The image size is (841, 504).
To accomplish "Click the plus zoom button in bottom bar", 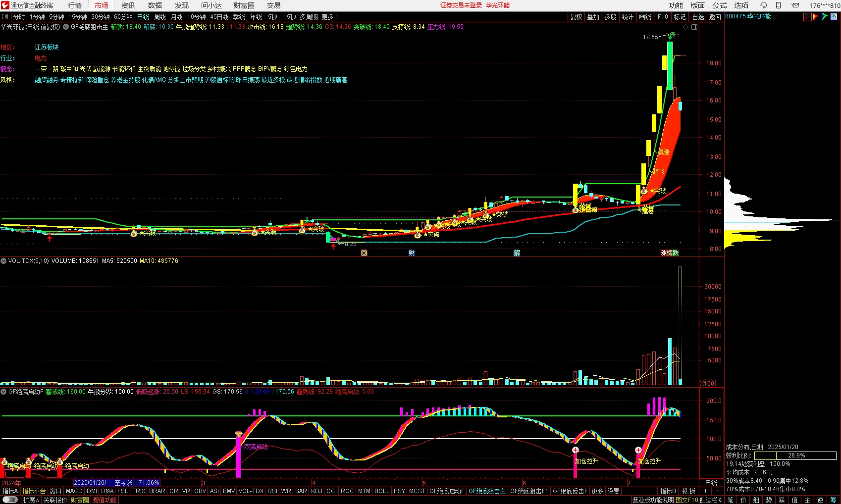I will coord(705,491).
